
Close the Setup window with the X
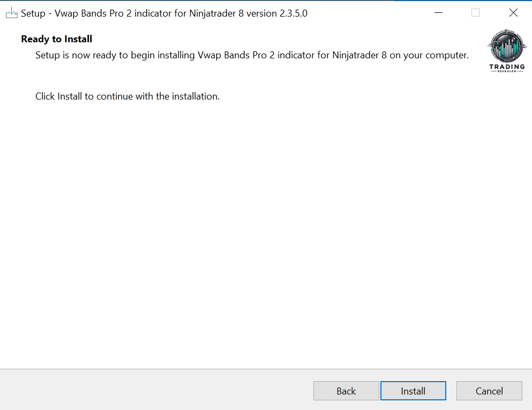pos(513,13)
